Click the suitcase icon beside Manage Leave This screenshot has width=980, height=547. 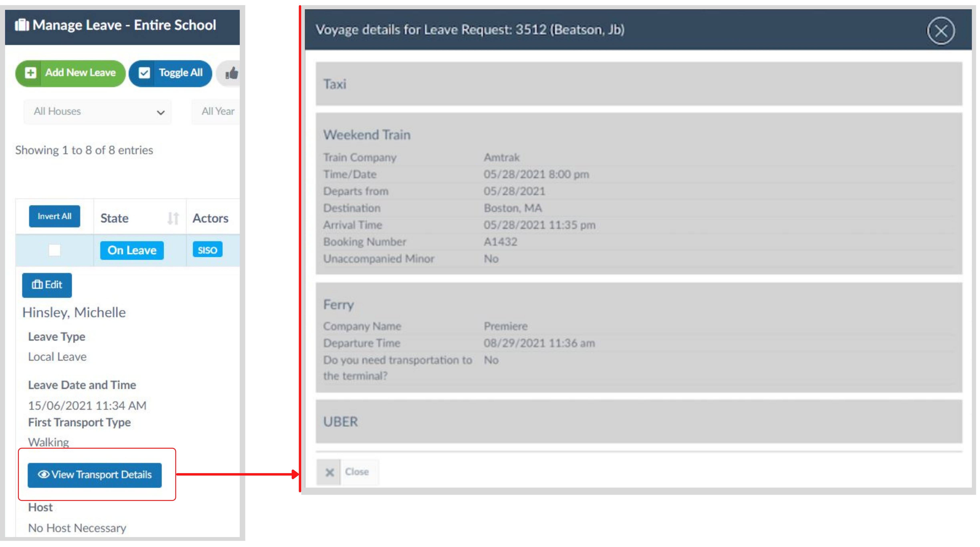[22, 25]
